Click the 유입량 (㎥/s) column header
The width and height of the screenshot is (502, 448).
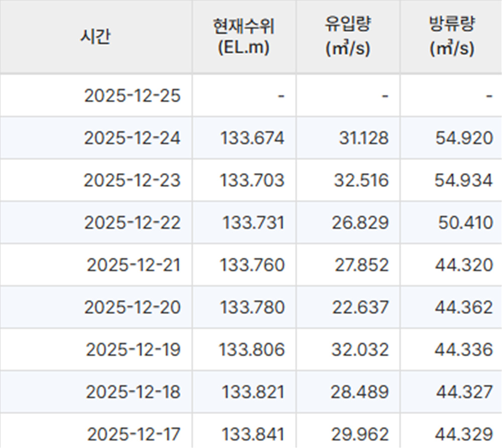[x=348, y=37]
